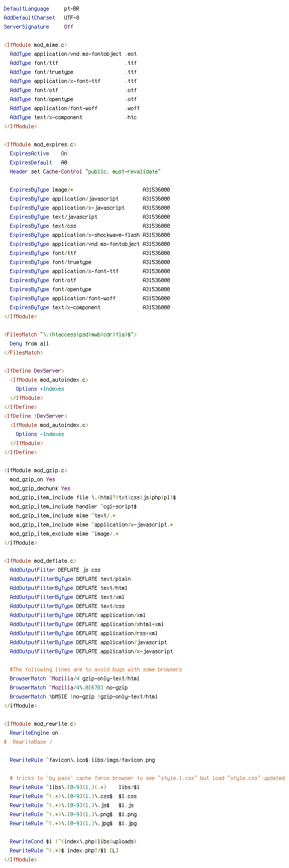Click the mod_gzip_on Yes directive

[x=32, y=479]
